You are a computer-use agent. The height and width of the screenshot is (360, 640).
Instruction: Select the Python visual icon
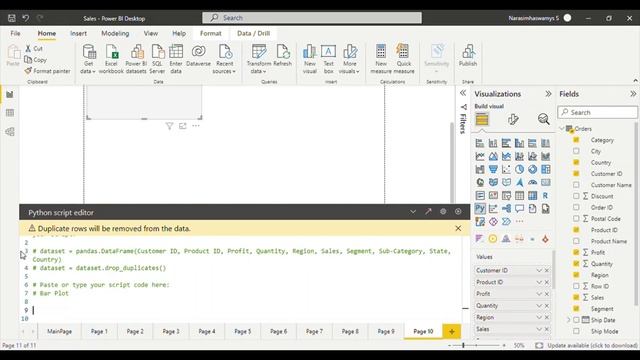click(480, 209)
